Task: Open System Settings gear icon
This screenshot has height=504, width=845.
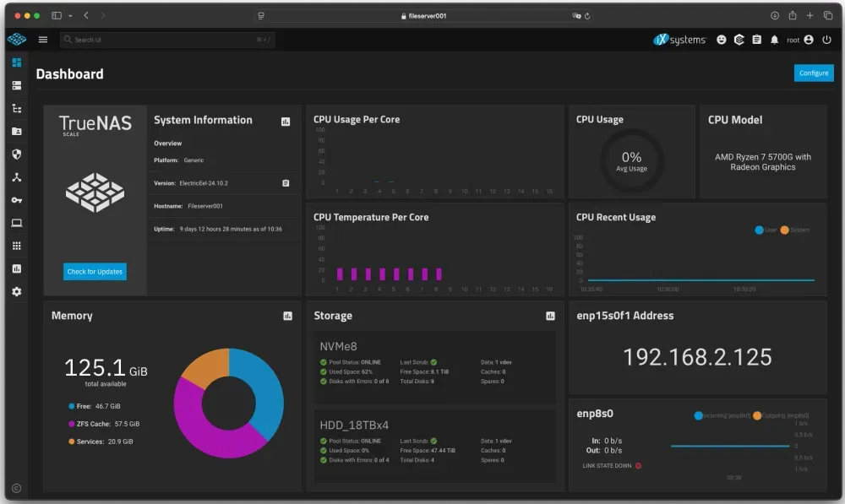Action: tap(16, 291)
